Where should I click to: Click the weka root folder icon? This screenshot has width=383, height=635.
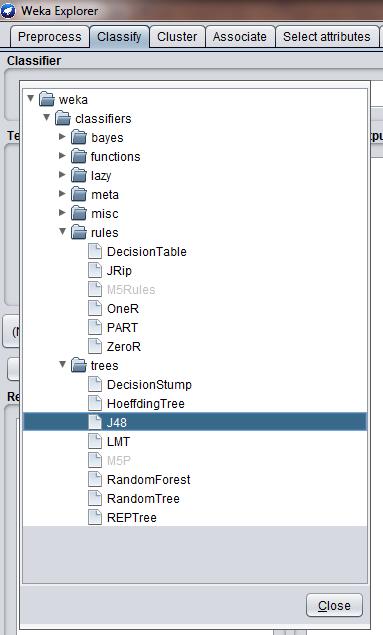(47, 99)
